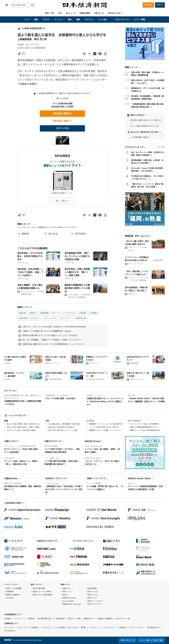This screenshot has height=644, width=169.
Task: Click the share sheet icon above 関連トピック
Action: point(105,215)
